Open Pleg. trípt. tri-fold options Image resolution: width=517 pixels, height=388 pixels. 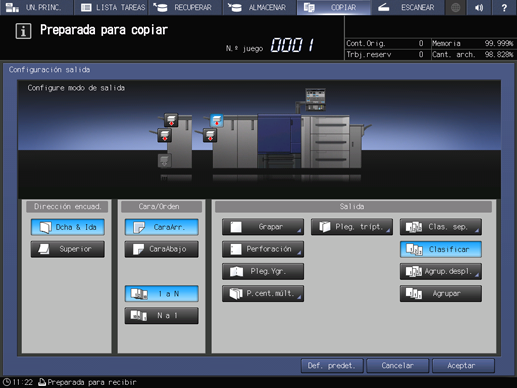point(352,227)
